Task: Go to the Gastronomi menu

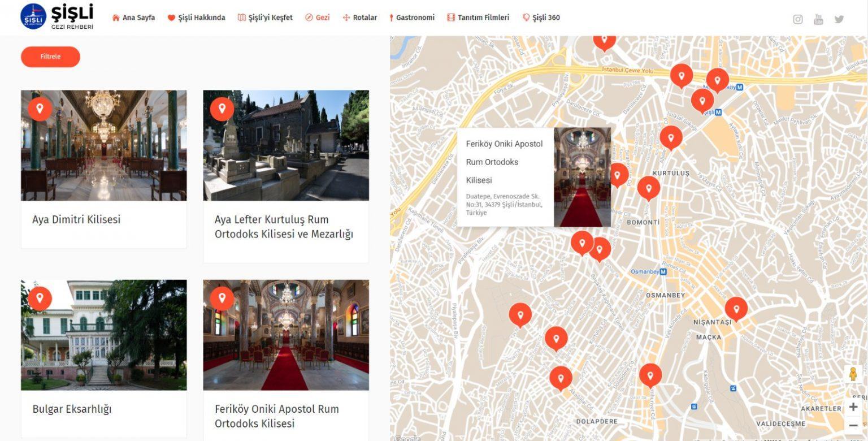Action: pos(412,18)
